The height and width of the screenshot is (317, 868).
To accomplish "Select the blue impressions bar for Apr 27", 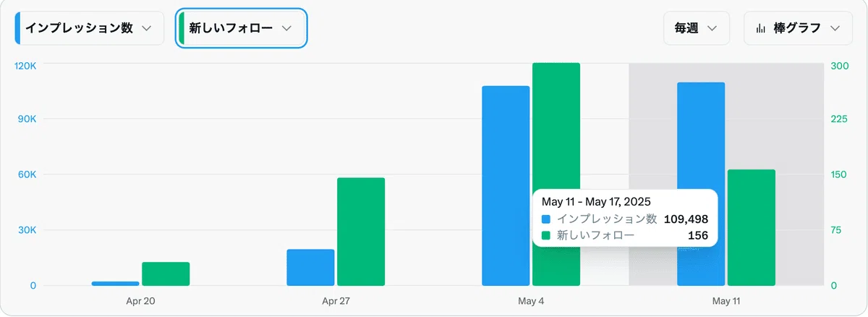I will click(310, 268).
